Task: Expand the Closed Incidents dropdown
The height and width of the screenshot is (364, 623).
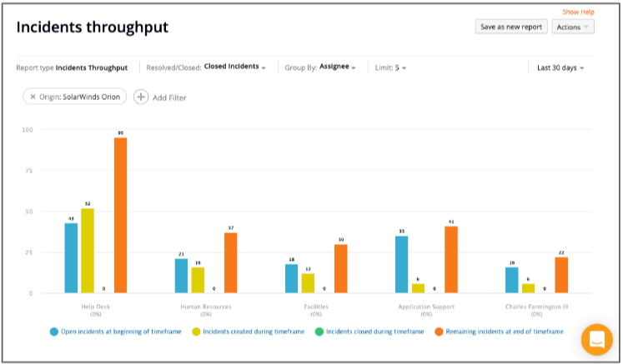Action: (x=235, y=67)
